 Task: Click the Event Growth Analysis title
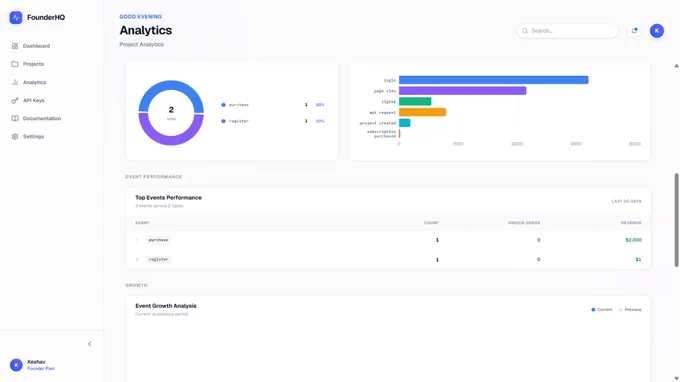click(x=166, y=306)
